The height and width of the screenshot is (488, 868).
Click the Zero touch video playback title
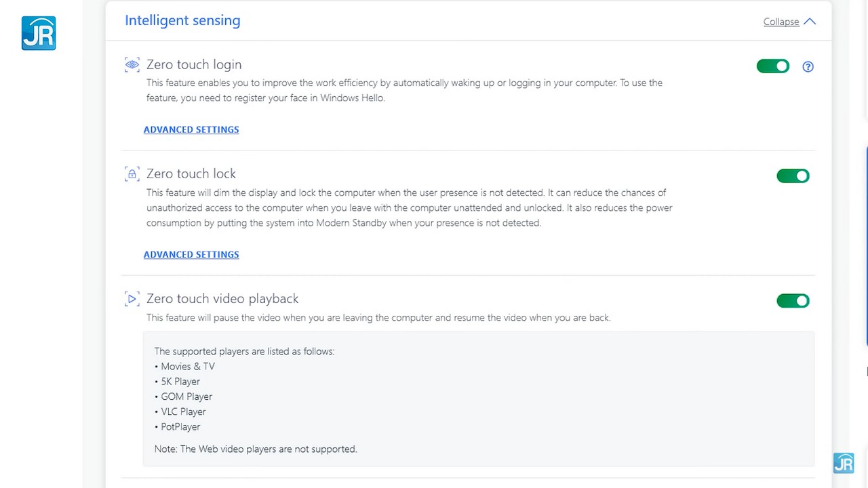pos(222,299)
